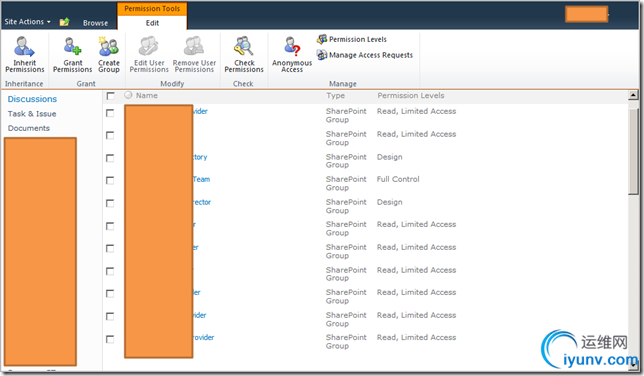Click the navigate up folder icon

point(64,22)
